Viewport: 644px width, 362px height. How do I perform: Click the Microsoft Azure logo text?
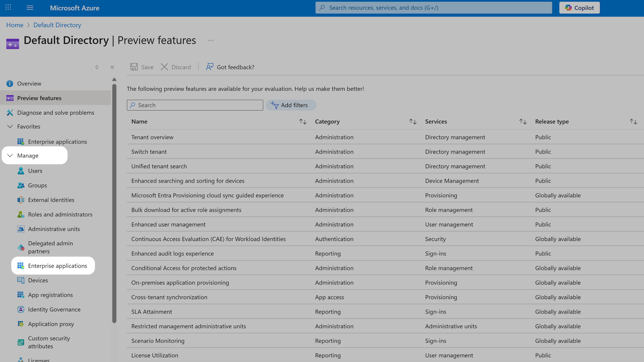pyautogui.click(x=74, y=8)
